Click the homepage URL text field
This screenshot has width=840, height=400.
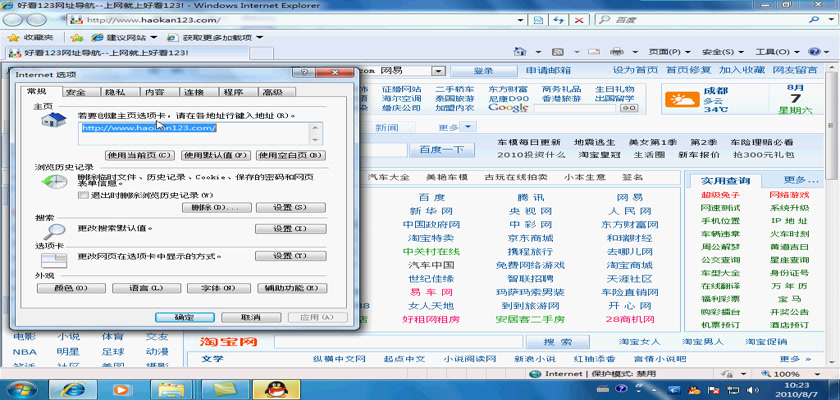[x=200, y=133]
